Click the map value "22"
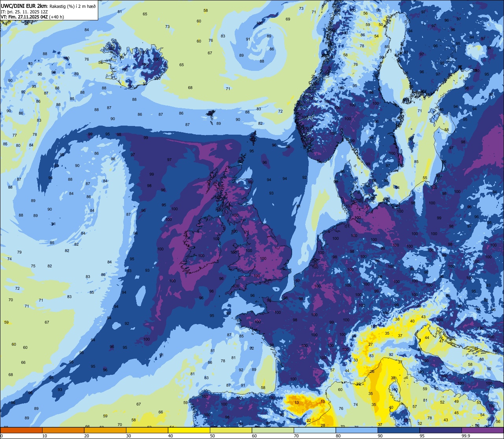The width and height of the screenshot is (504, 439). click(x=309, y=420)
